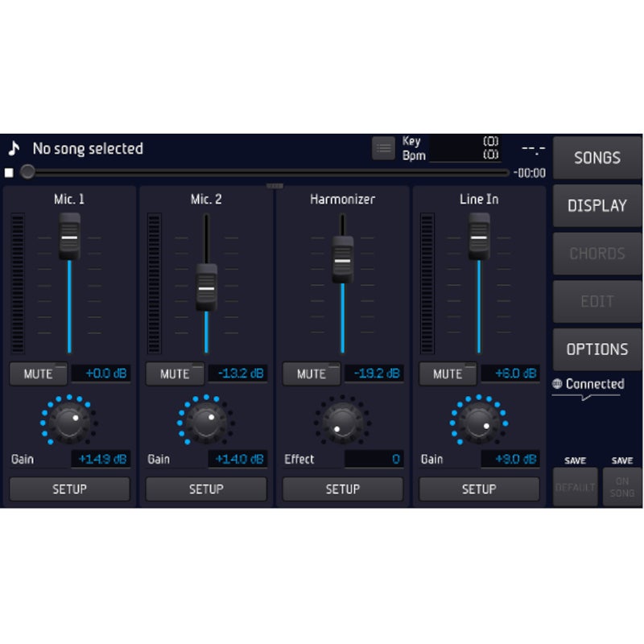644x644 pixels.
Task: Click the Mic. 1 level meter
Action: coord(17,283)
